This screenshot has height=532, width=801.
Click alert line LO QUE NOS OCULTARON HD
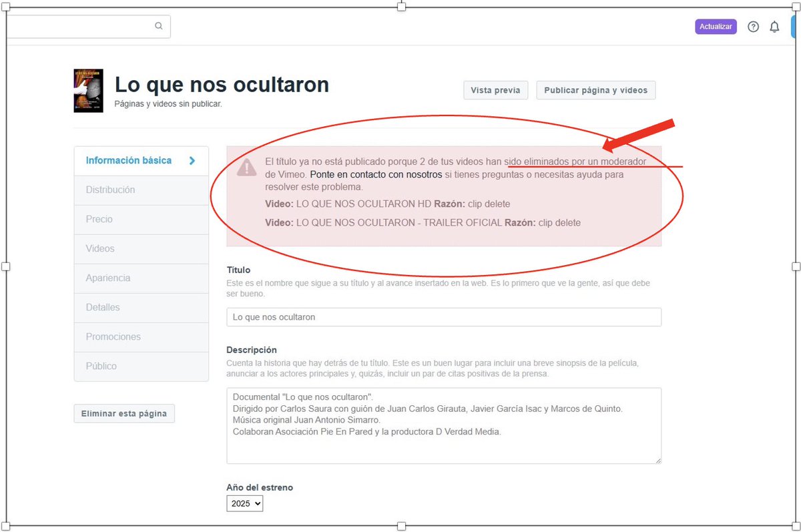pyautogui.click(x=387, y=204)
